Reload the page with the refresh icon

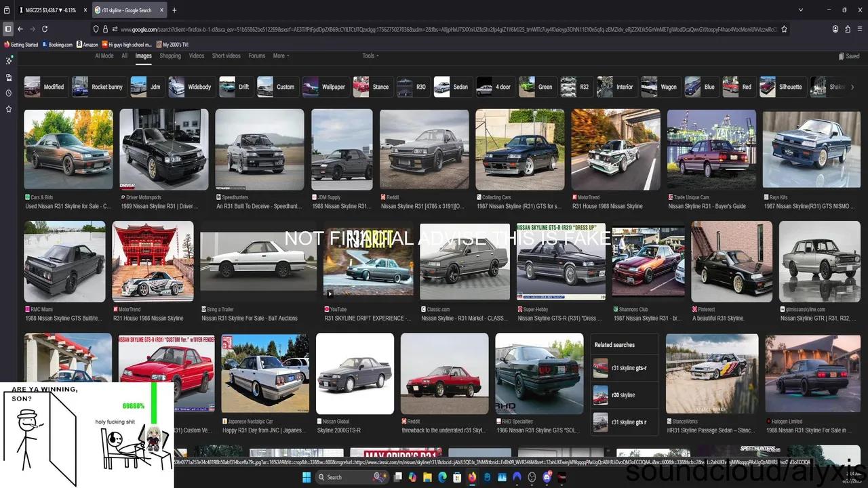point(45,29)
